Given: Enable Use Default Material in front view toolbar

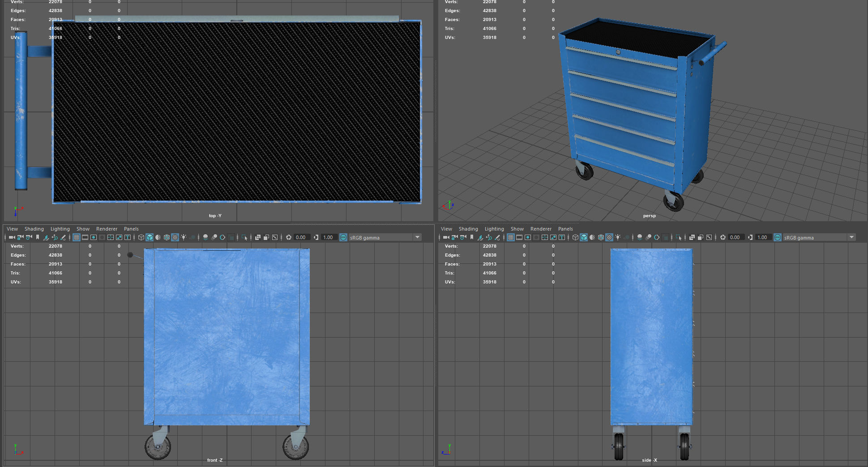Looking at the screenshot, I should tap(158, 237).
